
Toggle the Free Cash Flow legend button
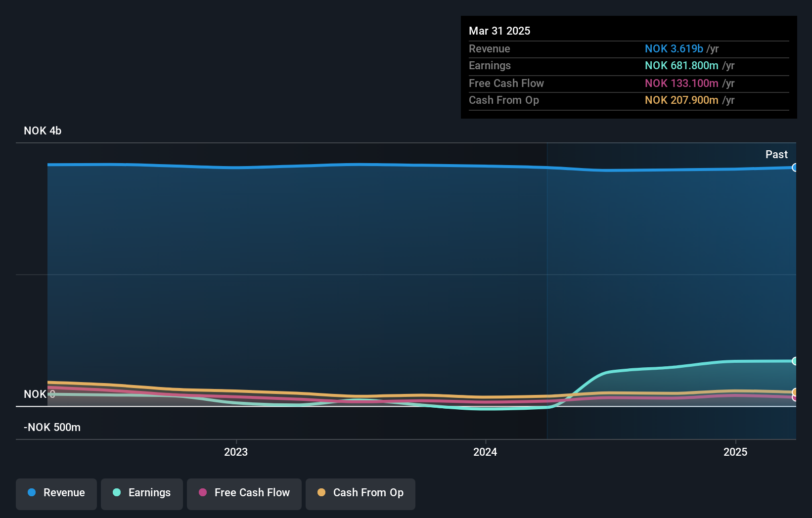click(x=244, y=494)
